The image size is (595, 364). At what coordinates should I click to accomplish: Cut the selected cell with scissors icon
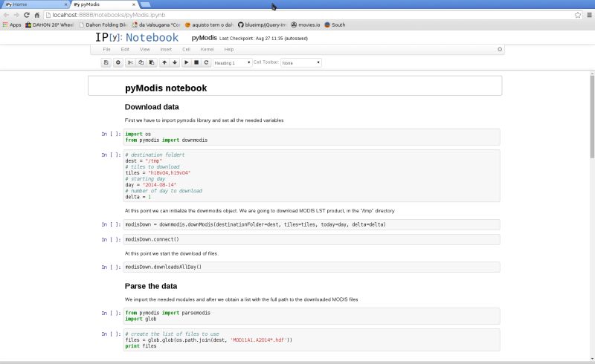130,62
